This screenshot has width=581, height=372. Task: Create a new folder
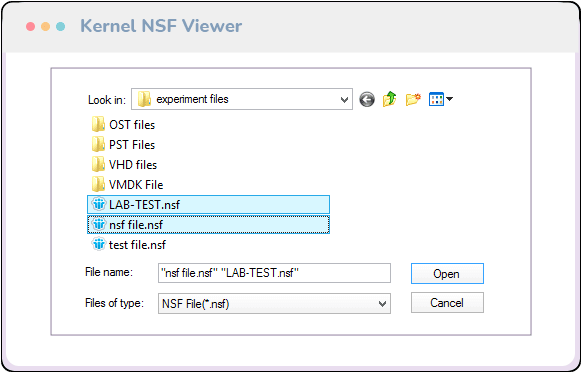(x=413, y=99)
